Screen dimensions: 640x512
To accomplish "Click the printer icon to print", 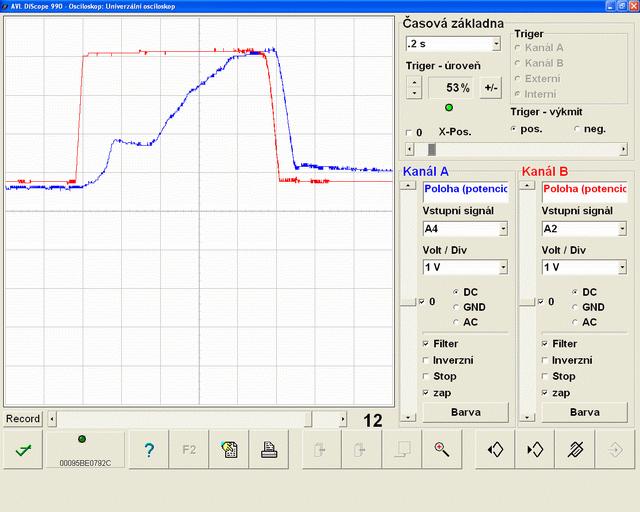I will [268, 450].
